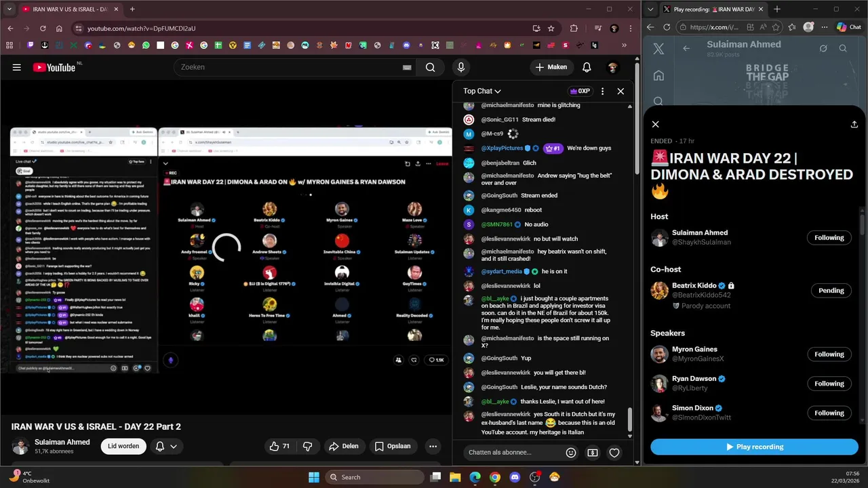
Task: Refresh the X page in the Edge window
Action: 667,27
